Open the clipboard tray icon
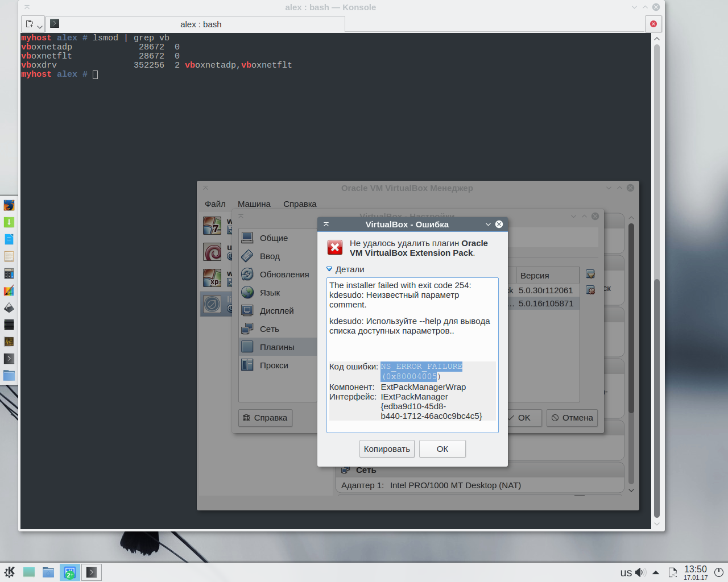 [x=673, y=572]
